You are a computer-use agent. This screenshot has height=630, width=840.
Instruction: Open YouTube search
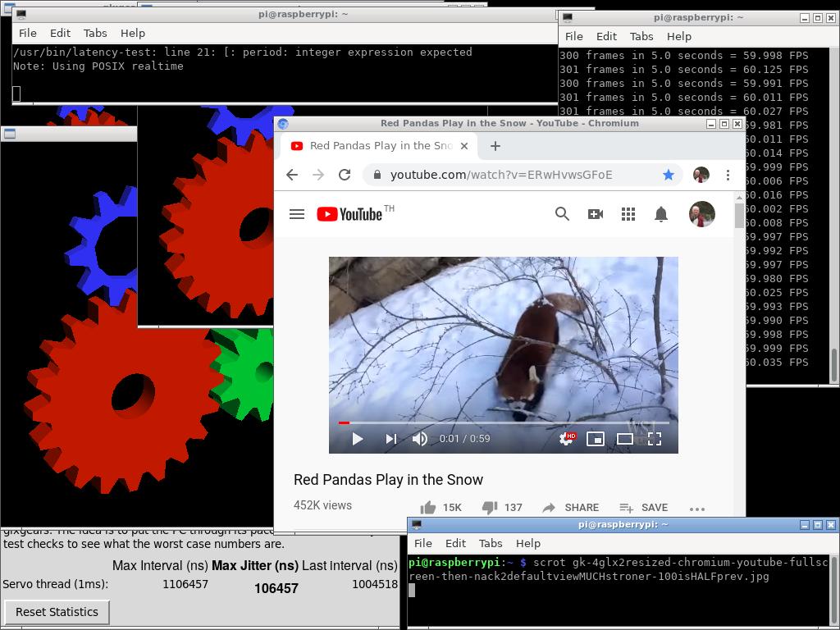click(x=562, y=214)
